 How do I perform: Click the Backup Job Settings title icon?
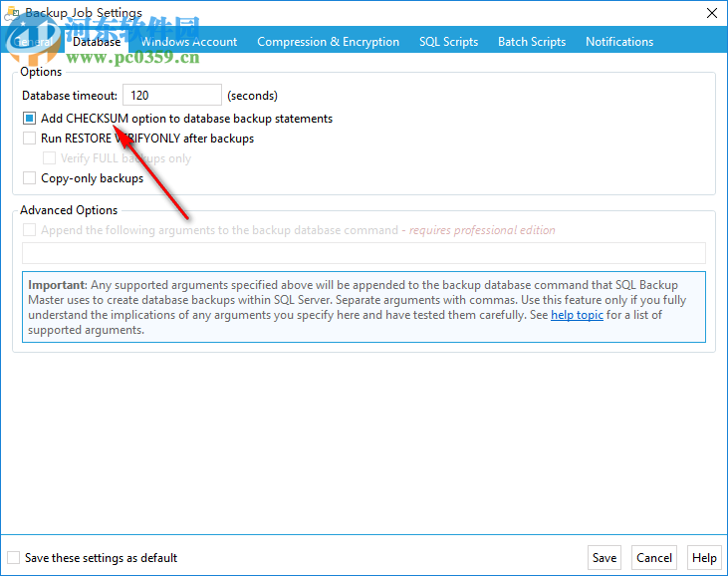point(12,13)
